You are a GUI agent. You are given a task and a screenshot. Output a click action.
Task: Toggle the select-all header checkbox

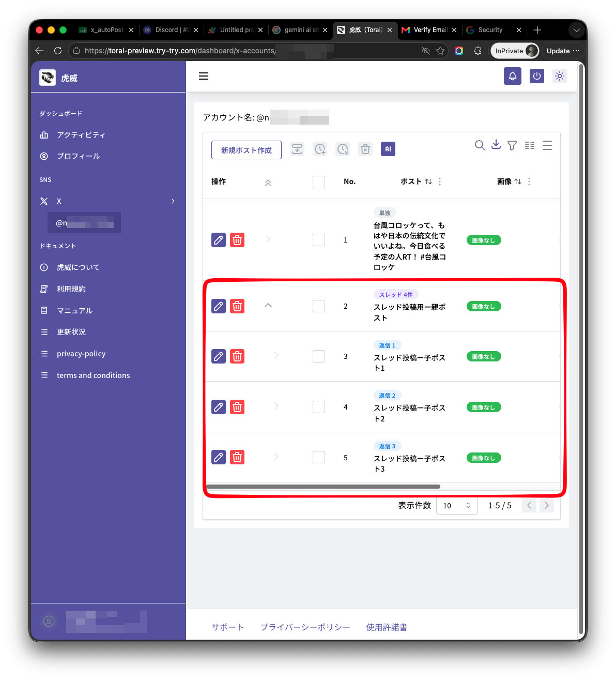pyautogui.click(x=319, y=182)
